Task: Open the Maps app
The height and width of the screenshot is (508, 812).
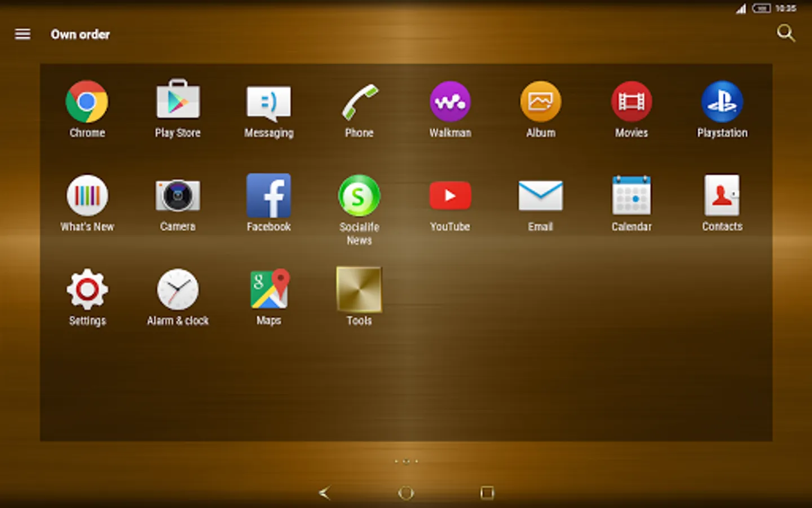Action: tap(269, 289)
